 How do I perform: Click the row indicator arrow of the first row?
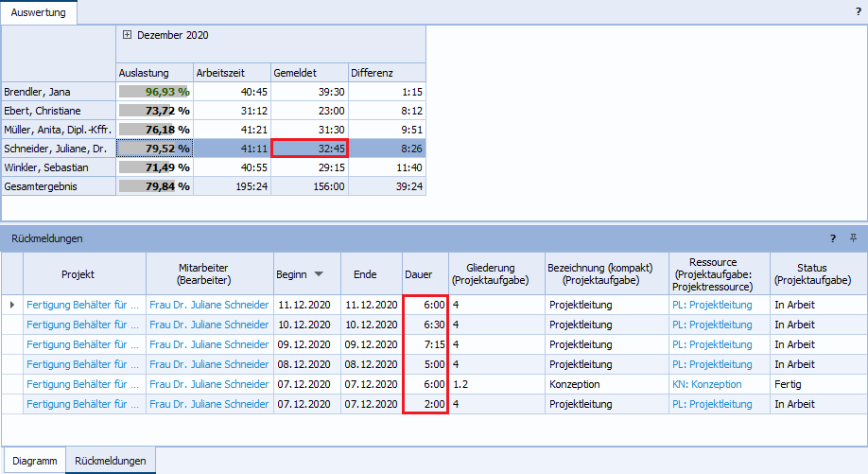12,305
